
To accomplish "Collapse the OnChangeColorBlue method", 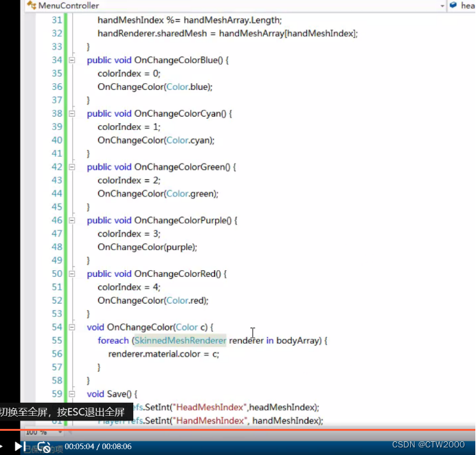I will 72,60.
